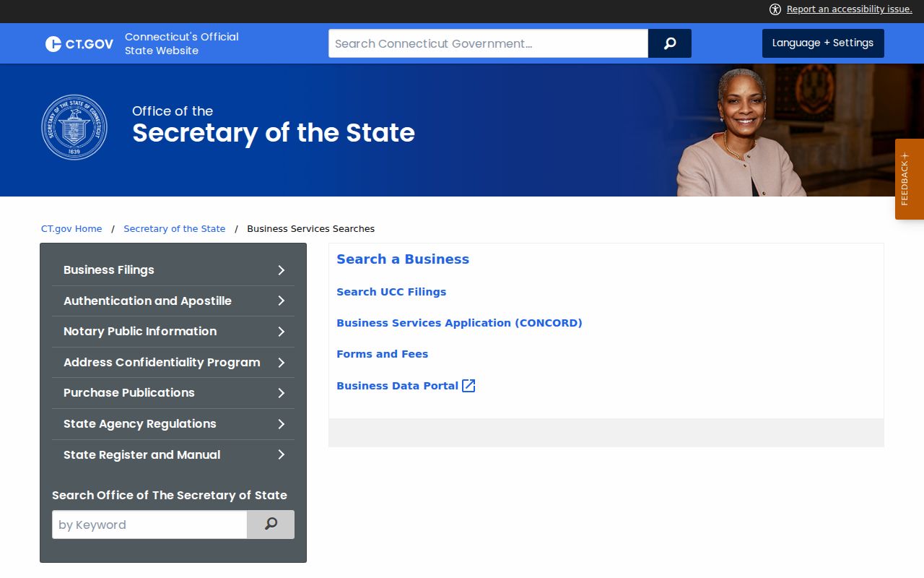Expand the Notary Public Information chevron
Viewport: 924px width, 578px height.
click(282, 332)
